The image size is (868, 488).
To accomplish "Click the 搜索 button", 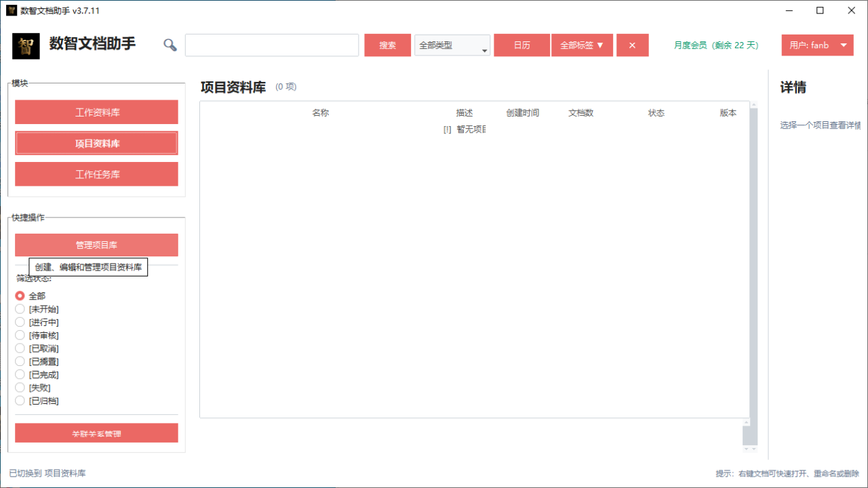I will pos(388,45).
